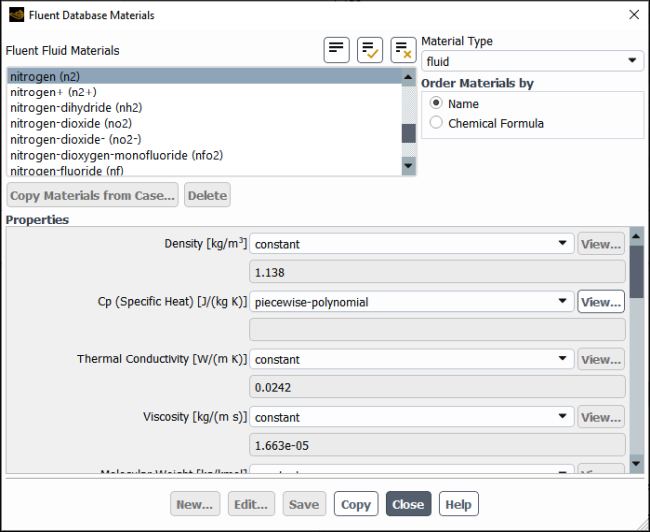Click the materials list scroll down arrow
The height and width of the screenshot is (532, 650).
[x=409, y=166]
